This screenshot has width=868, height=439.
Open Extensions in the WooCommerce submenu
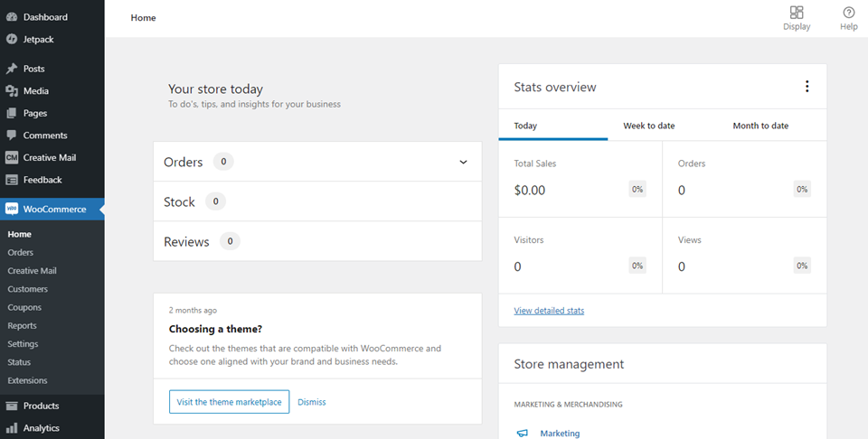(x=27, y=380)
